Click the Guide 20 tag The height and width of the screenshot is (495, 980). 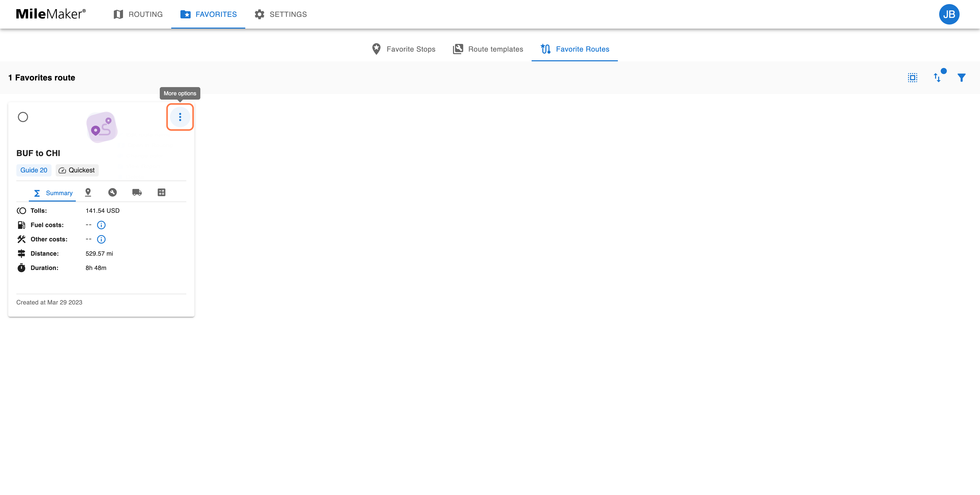point(34,170)
